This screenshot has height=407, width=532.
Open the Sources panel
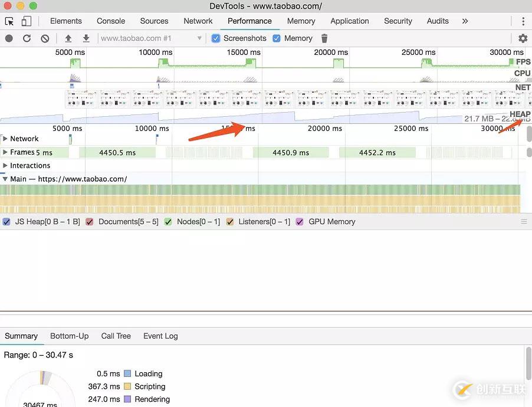point(154,21)
